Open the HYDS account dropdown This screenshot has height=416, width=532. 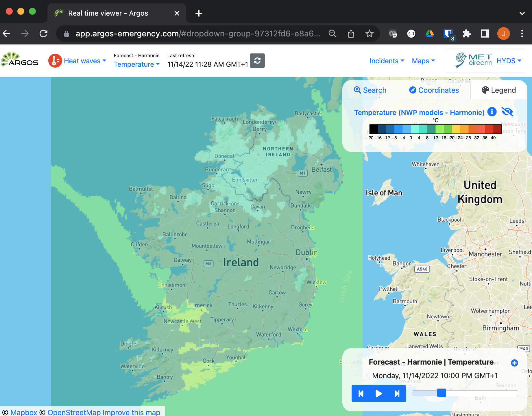[509, 61]
